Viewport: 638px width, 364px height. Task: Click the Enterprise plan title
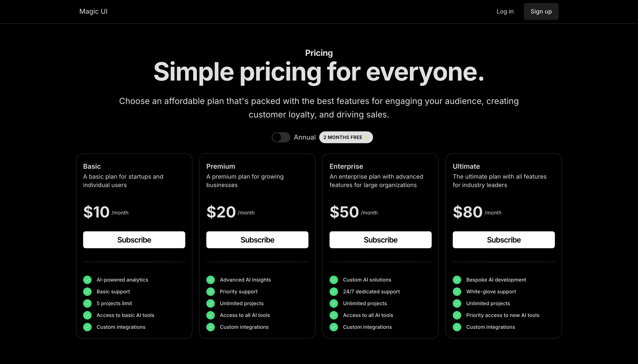(346, 166)
